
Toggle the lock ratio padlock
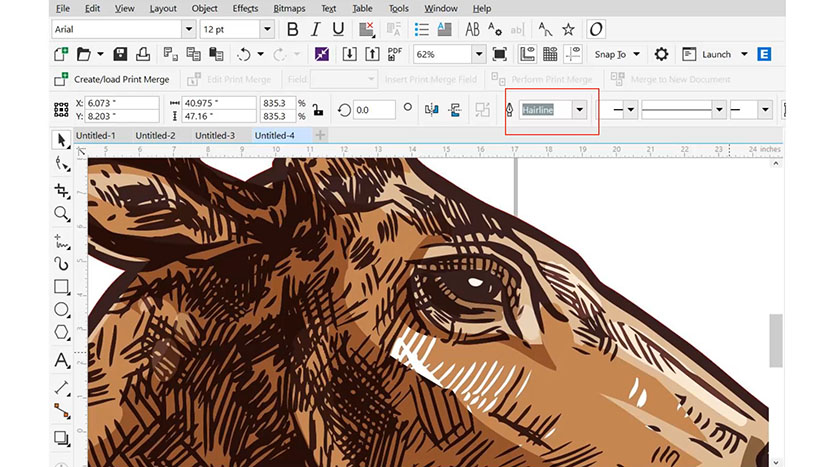317,110
